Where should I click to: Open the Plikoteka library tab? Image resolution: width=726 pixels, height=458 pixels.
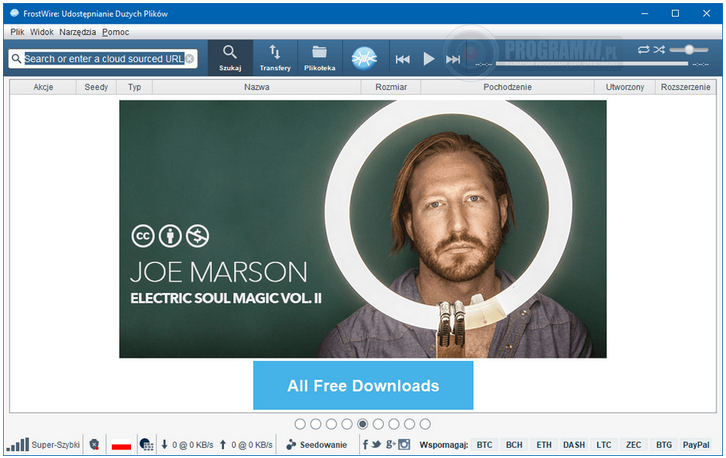click(319, 58)
